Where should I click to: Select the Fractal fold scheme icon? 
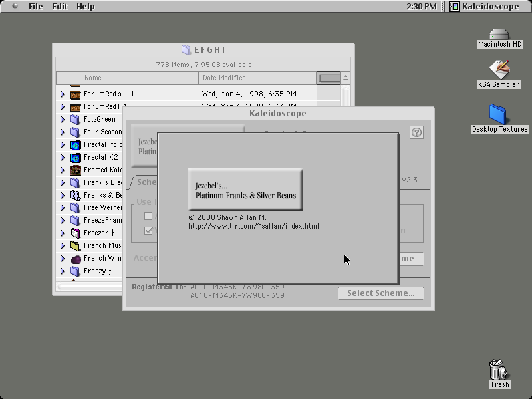(75, 145)
